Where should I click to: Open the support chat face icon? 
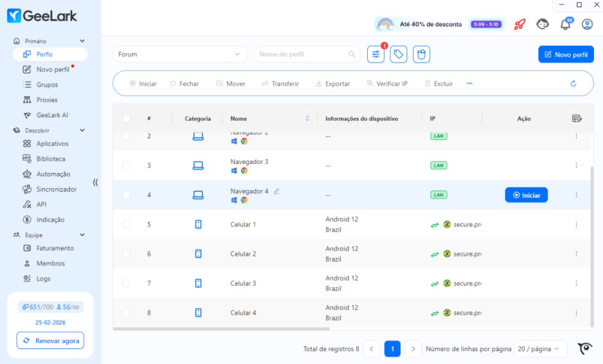point(543,24)
